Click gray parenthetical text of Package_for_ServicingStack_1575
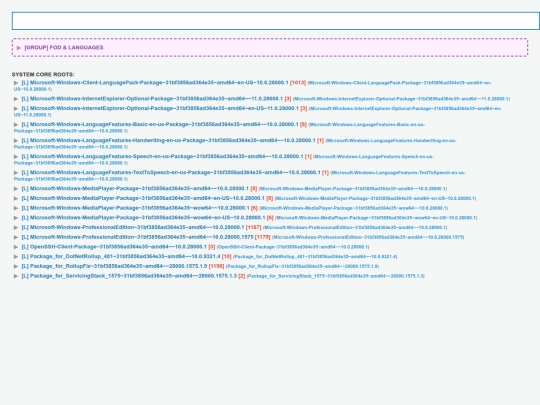Viewport: 540px width, 405px height. 336,276
